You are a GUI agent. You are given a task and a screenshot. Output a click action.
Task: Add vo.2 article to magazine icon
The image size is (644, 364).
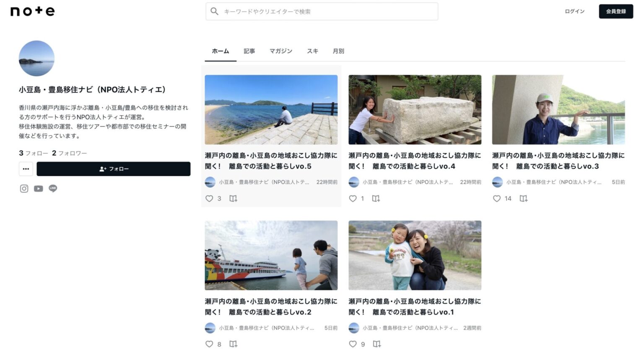(234, 344)
